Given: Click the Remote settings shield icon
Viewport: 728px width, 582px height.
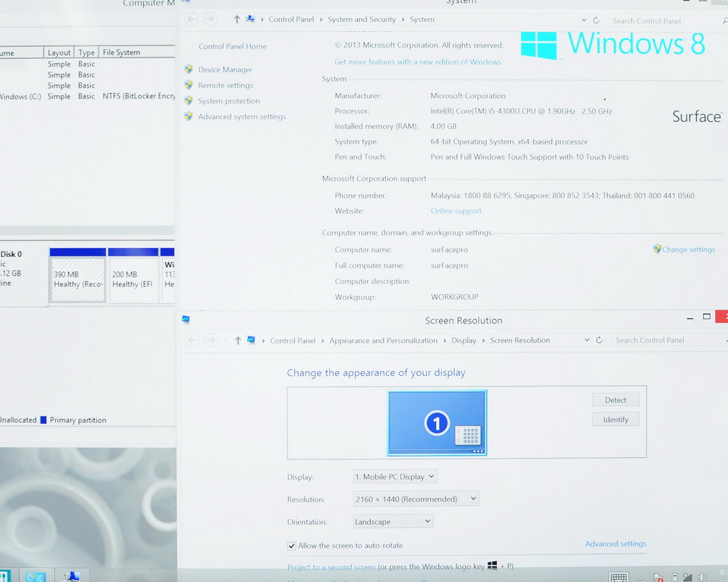Looking at the screenshot, I should [189, 85].
